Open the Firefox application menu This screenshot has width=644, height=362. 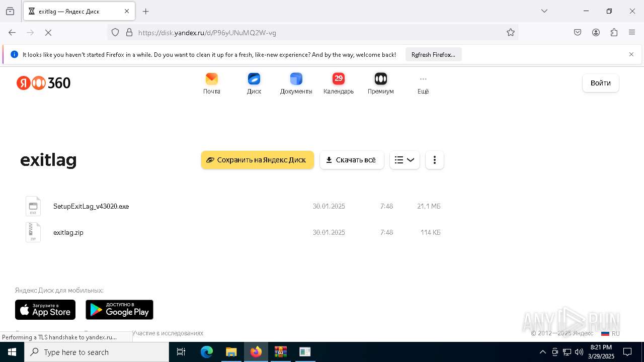(632, 33)
